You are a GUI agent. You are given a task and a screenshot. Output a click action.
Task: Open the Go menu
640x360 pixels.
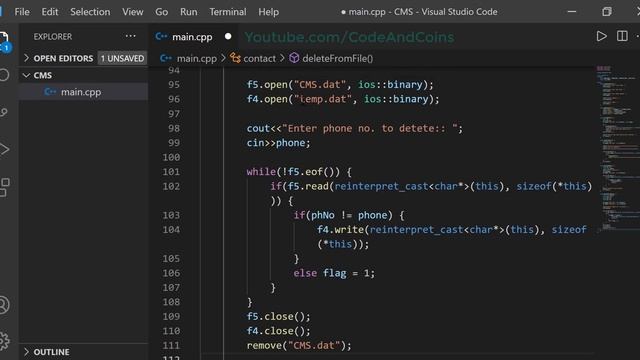pyautogui.click(x=162, y=12)
